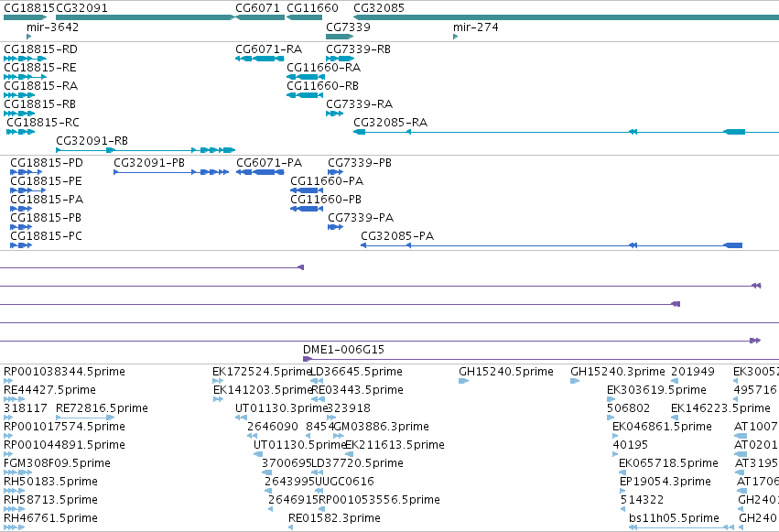Click the mir-3642 feature label
This screenshot has width=779, height=532.
(53, 27)
